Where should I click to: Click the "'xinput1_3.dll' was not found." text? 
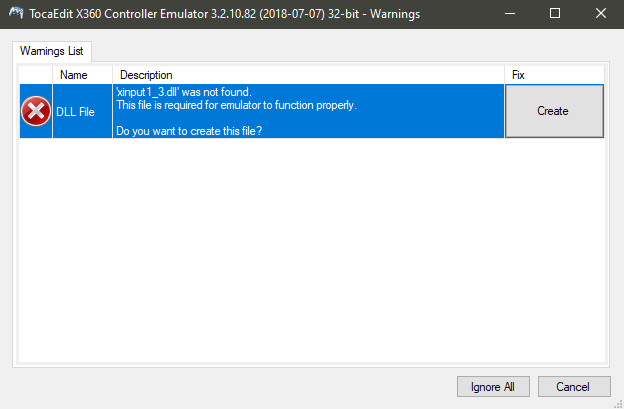tap(184, 92)
